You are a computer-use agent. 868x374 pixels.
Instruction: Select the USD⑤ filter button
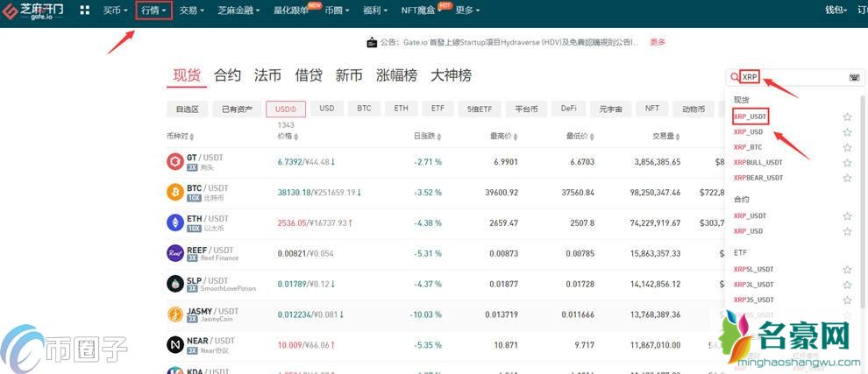(286, 109)
